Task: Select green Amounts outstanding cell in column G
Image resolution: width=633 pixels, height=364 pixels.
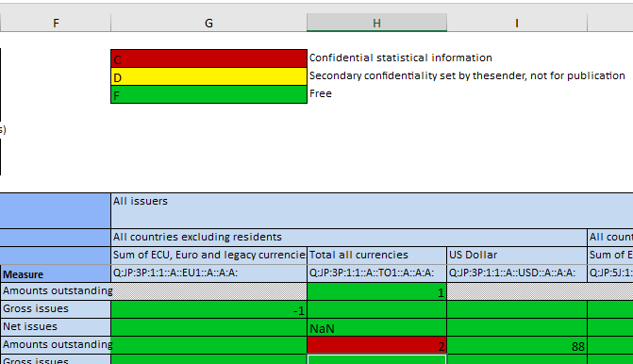Action: coord(208,345)
